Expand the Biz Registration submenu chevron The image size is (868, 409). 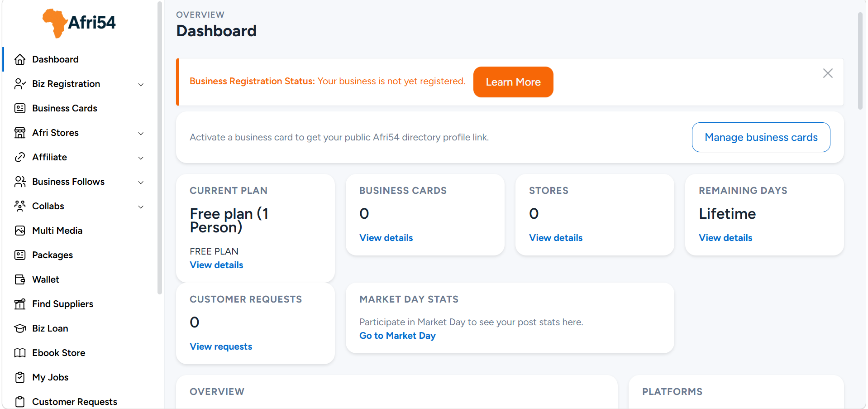point(141,85)
